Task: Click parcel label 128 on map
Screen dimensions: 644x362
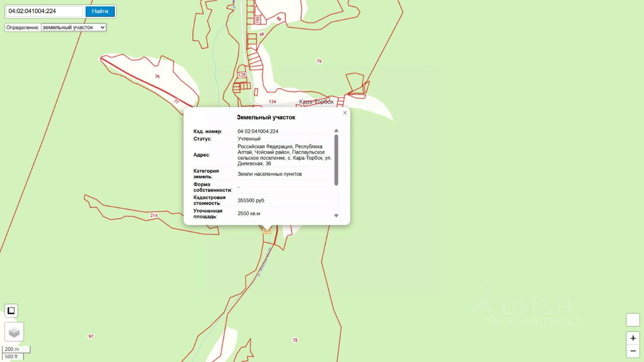Action: (242, 75)
